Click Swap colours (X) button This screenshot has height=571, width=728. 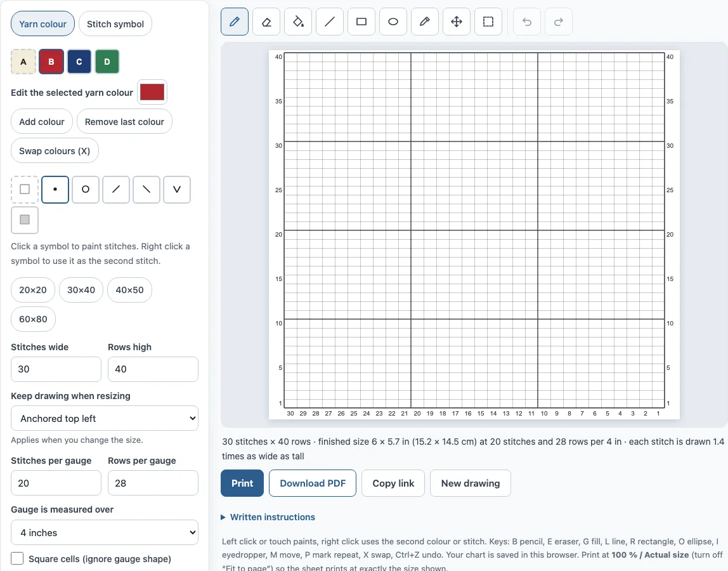pyautogui.click(x=55, y=151)
